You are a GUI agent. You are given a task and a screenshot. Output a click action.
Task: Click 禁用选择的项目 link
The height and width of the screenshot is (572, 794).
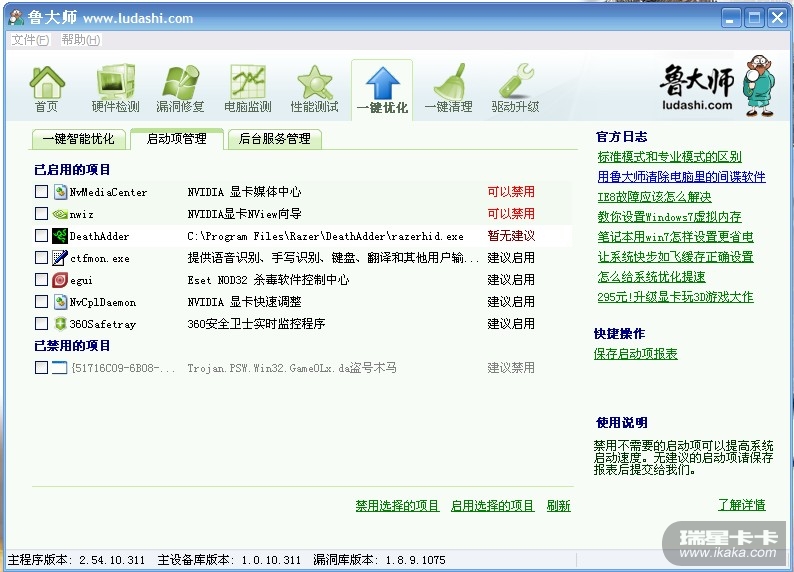click(x=397, y=506)
